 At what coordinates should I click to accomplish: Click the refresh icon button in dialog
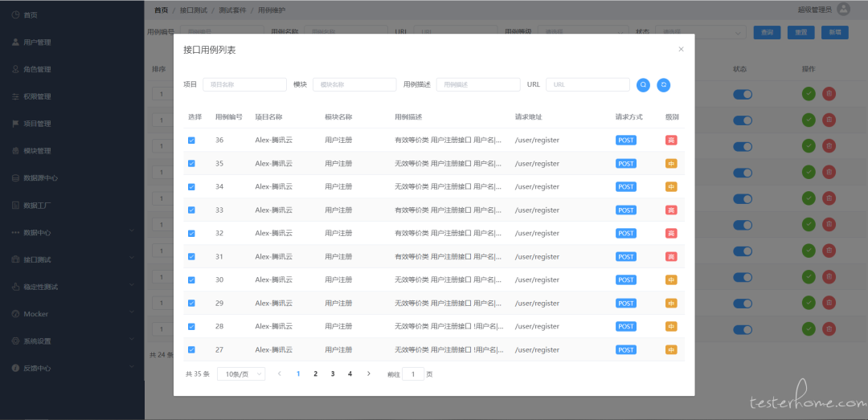(x=664, y=84)
